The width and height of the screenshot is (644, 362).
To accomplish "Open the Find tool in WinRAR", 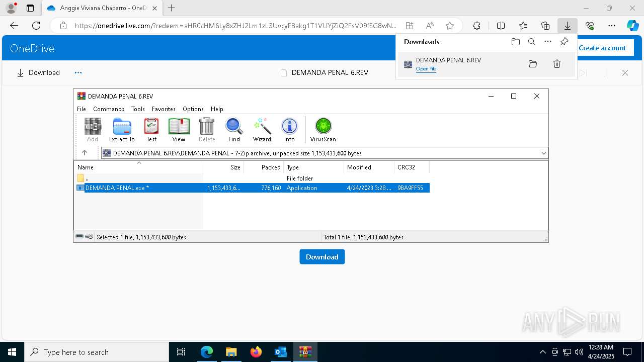I will tap(234, 130).
